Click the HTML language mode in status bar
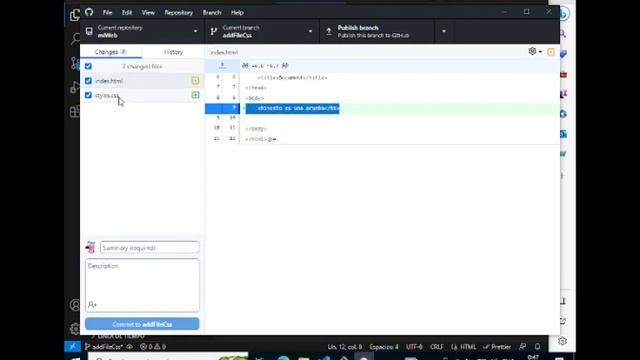Viewport: 640px width, 360px height. pos(464,347)
